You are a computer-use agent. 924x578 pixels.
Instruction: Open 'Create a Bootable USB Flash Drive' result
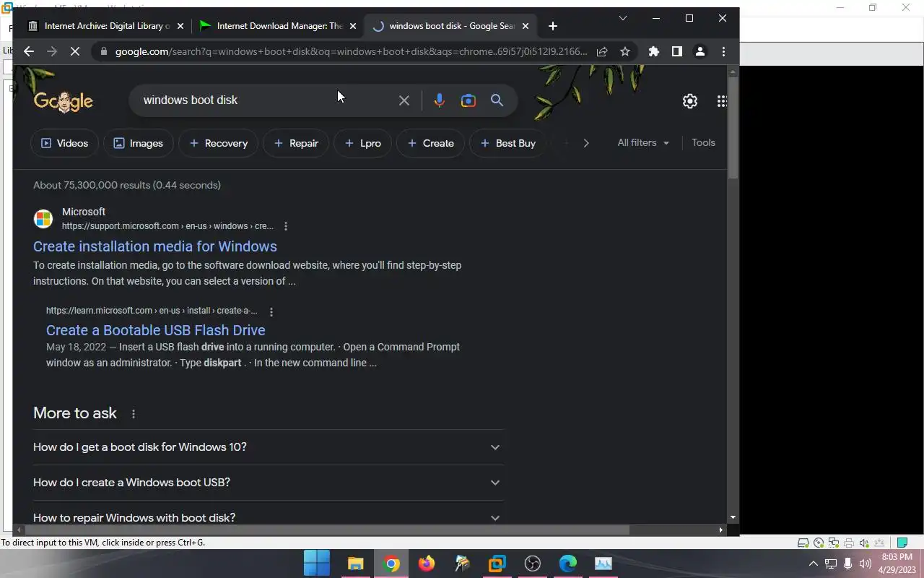coord(156,330)
